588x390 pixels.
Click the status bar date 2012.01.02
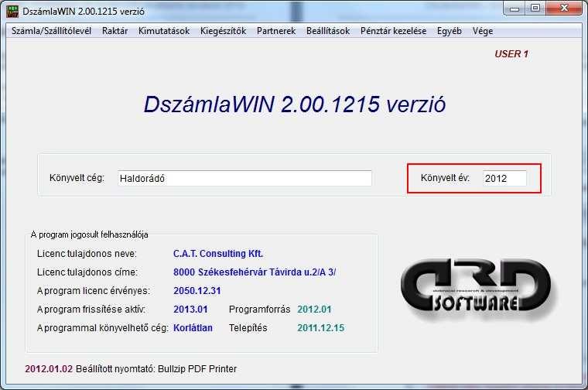[49, 368]
